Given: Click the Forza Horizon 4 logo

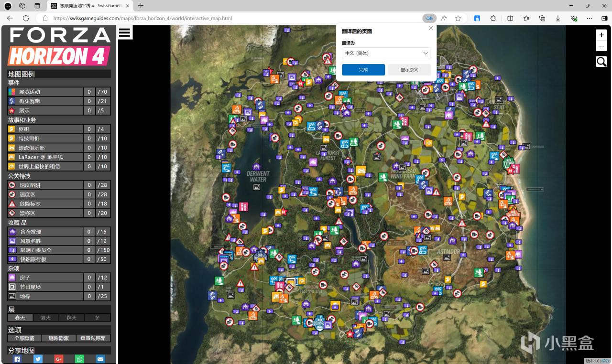Looking at the screenshot, I should (59, 46).
